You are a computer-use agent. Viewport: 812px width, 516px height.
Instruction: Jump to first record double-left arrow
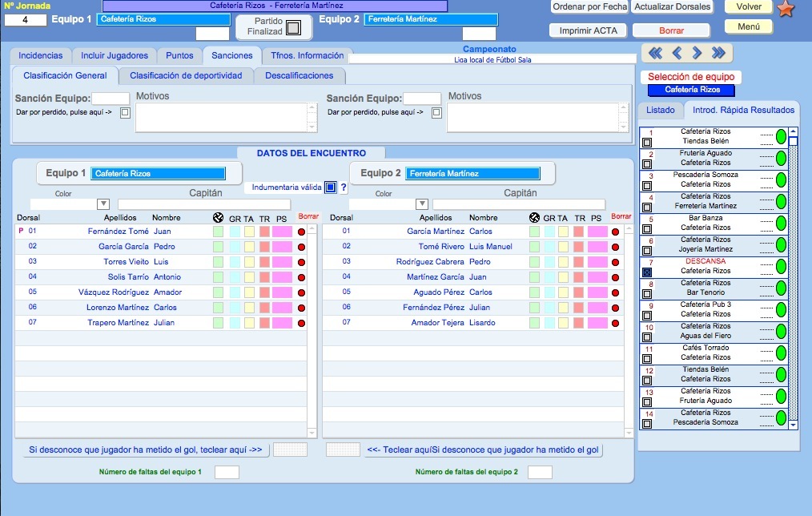coord(656,53)
